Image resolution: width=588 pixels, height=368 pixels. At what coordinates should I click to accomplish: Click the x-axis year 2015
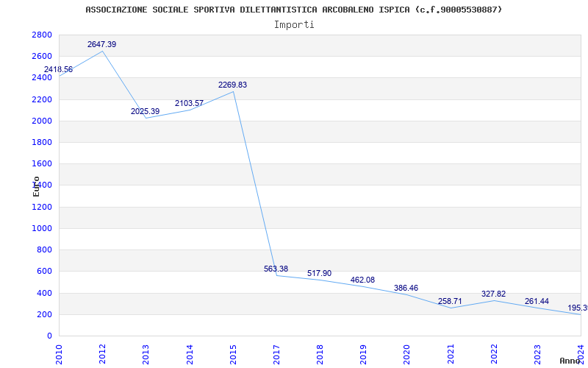[233, 354]
